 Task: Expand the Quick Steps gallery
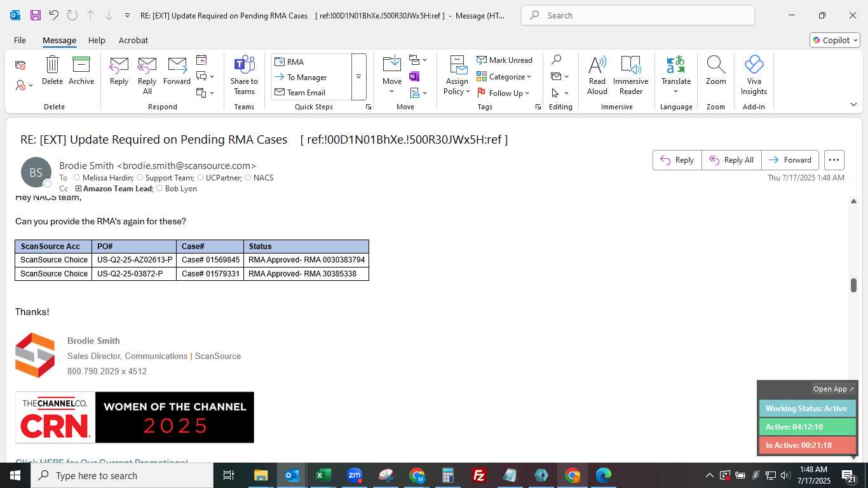tap(358, 77)
